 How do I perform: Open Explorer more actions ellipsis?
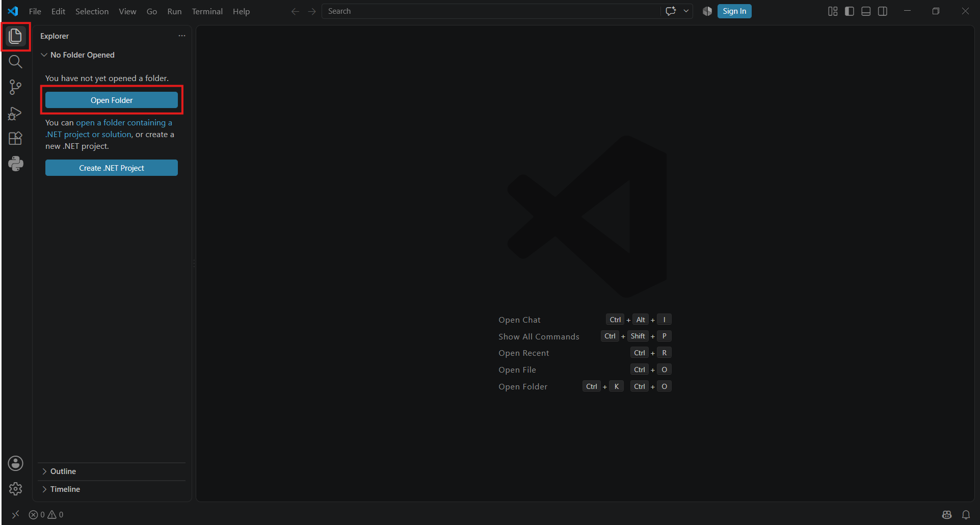click(x=182, y=36)
